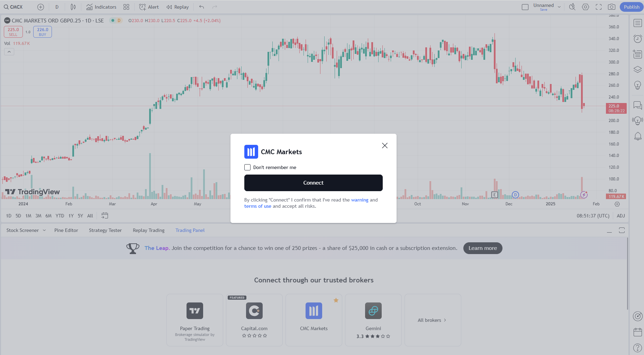This screenshot has width=644, height=355.
Task: Open the Strategy Tester tab
Action: pyautogui.click(x=105, y=230)
